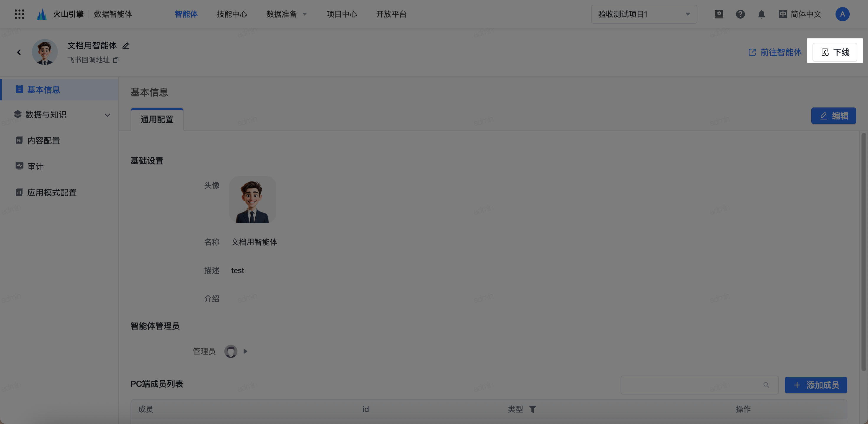The image size is (868, 424).
Task: Open the user avatar A menu
Action: click(842, 14)
